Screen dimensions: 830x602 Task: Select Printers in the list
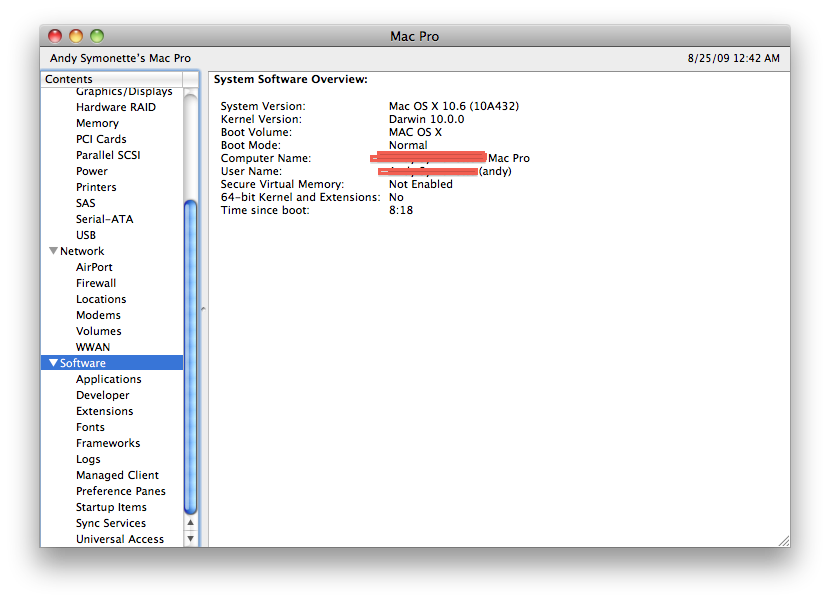pyautogui.click(x=96, y=187)
